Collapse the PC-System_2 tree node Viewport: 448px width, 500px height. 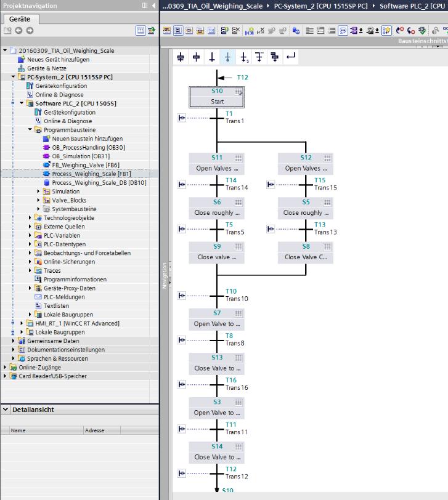coord(14,77)
